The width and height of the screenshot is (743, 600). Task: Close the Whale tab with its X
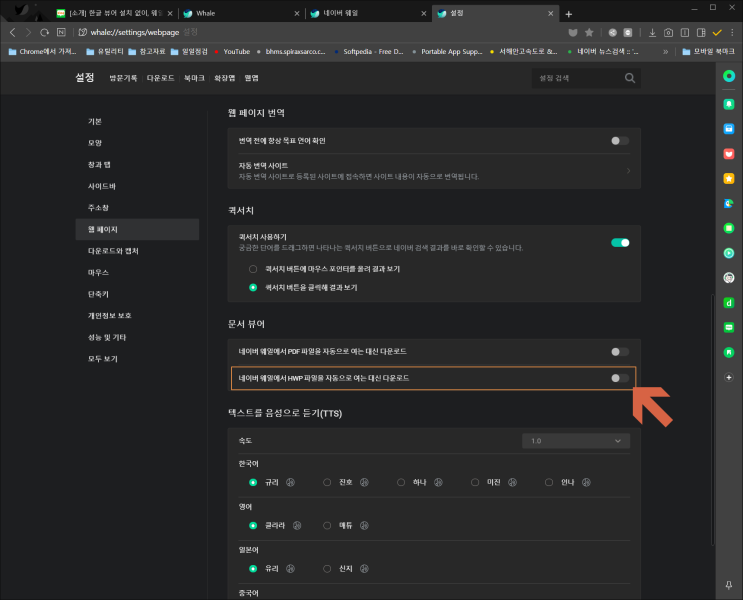[x=297, y=14]
